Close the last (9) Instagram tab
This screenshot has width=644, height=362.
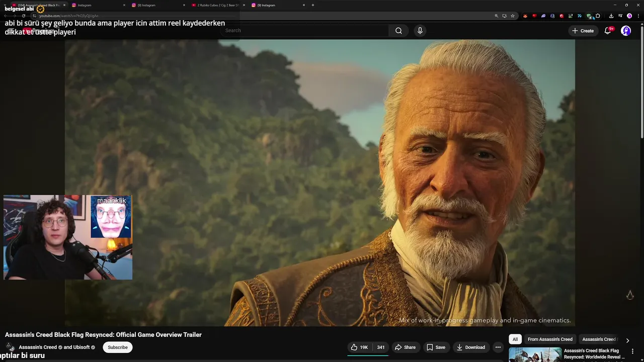304,5
